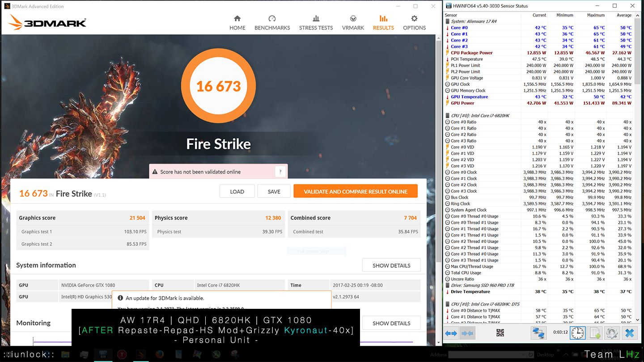The width and height of the screenshot is (644, 362).
Task: Go to the VRMark tab
Action: (353, 22)
